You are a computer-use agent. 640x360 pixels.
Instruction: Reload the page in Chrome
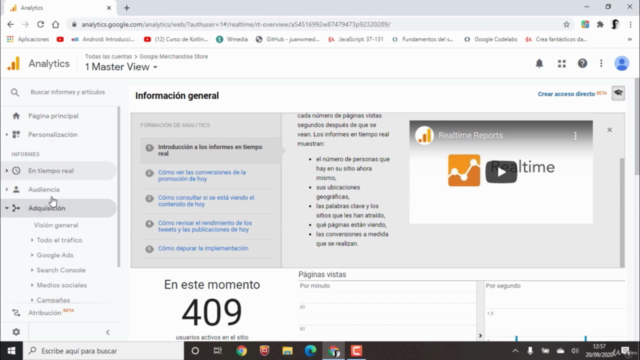(x=40, y=24)
